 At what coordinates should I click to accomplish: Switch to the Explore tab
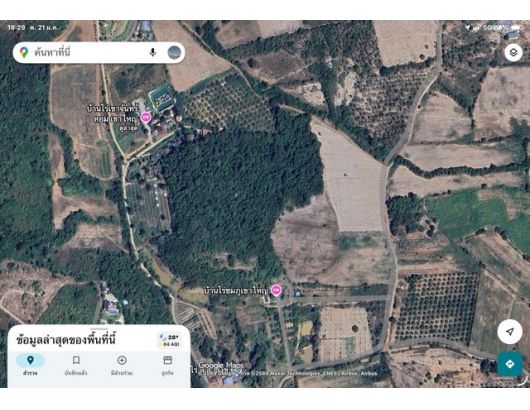coord(30,365)
